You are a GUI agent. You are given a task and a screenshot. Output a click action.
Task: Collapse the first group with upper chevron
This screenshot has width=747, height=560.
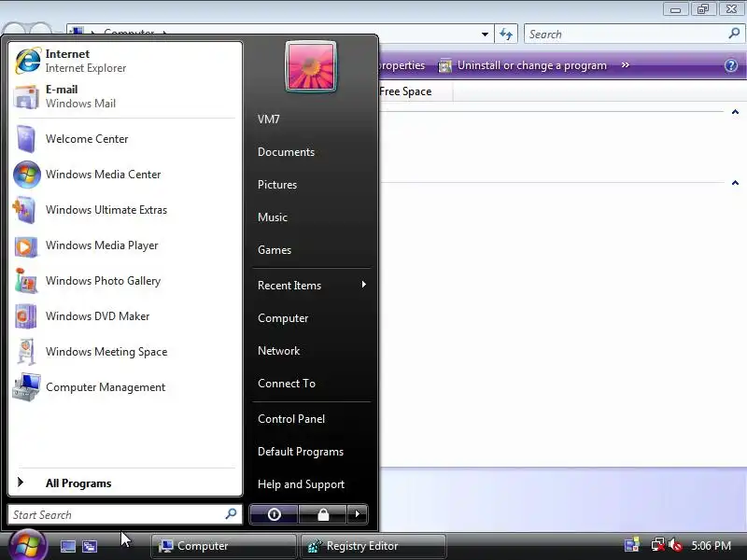[735, 112]
